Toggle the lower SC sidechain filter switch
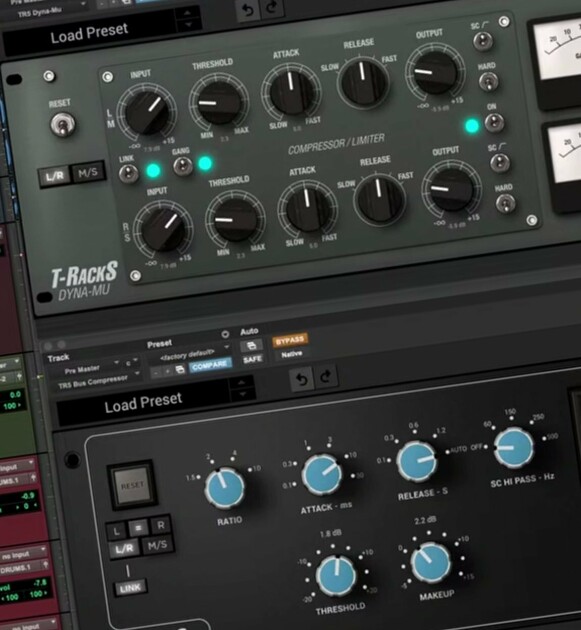This screenshot has width=581, height=630. point(500,162)
